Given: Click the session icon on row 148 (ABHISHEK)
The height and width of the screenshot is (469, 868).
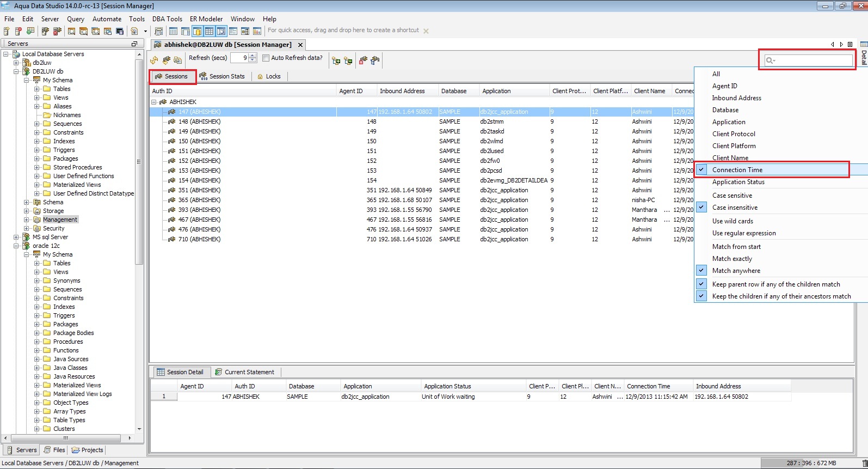Looking at the screenshot, I should coord(171,121).
